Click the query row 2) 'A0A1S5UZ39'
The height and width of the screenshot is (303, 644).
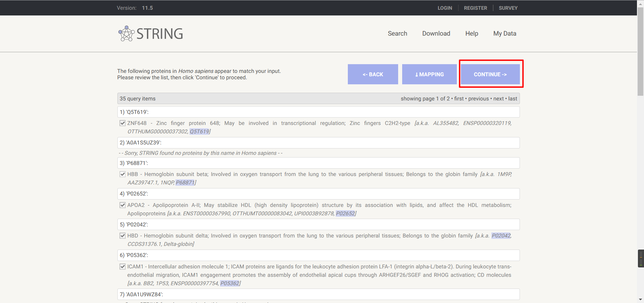pos(319,143)
